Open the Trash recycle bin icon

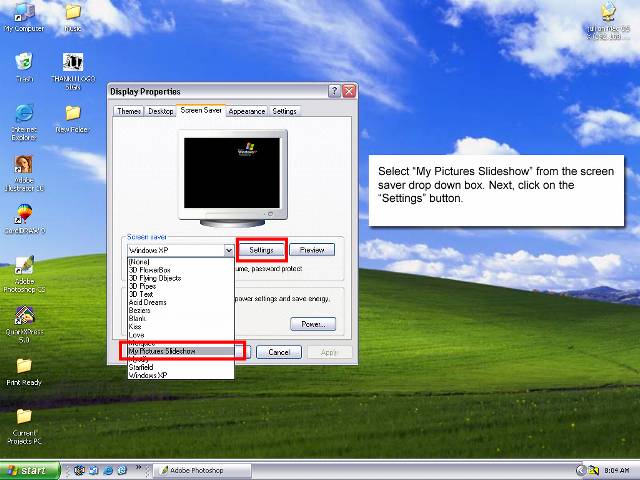coord(24,67)
